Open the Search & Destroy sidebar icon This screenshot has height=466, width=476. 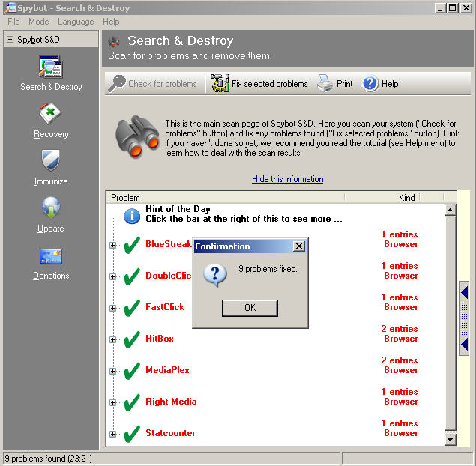(51, 67)
